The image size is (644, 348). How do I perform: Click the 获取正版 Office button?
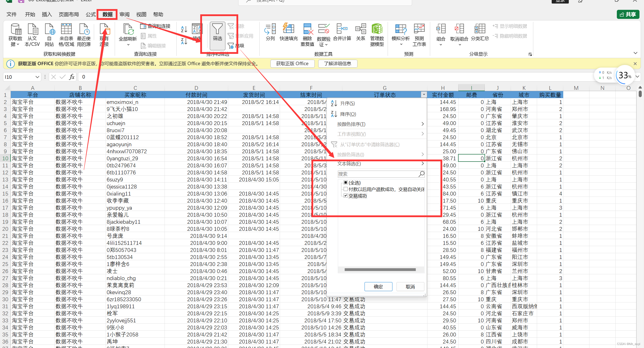[x=292, y=64]
